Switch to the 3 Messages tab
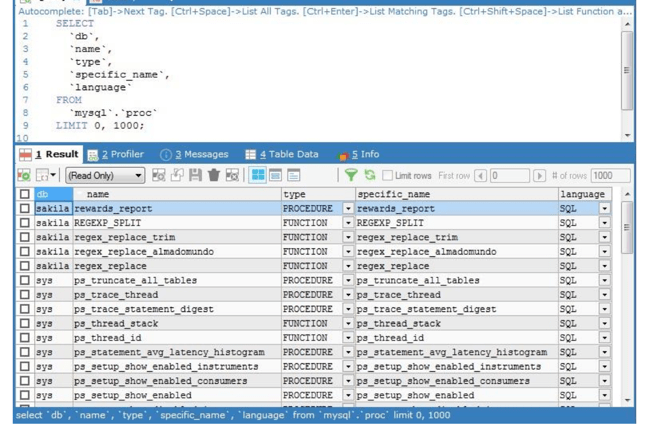The width and height of the screenshot is (658, 431). pos(194,154)
